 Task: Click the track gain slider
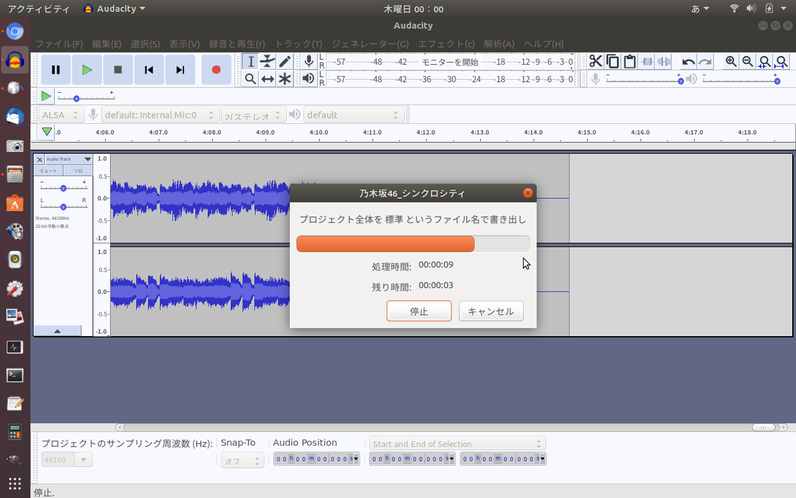coord(63,188)
